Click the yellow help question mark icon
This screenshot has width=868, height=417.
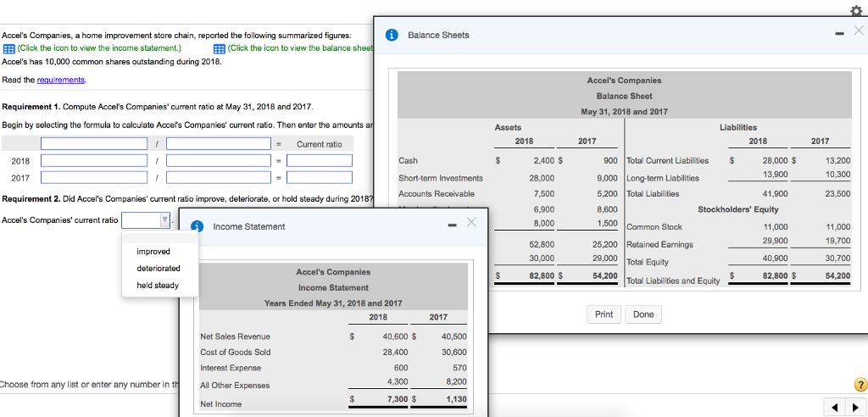click(860, 386)
